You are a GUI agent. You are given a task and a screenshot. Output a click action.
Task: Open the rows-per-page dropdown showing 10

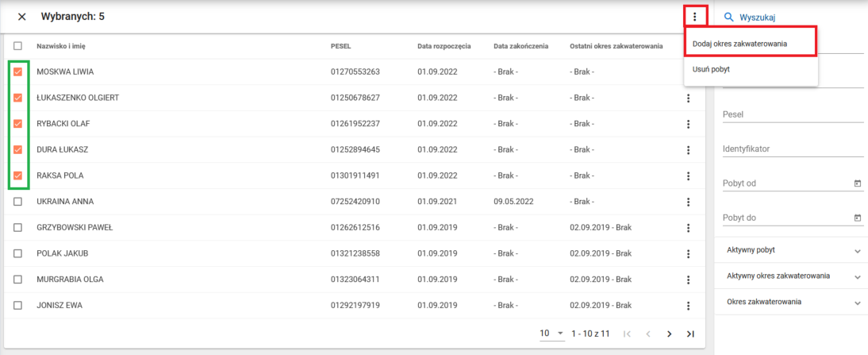click(x=551, y=334)
